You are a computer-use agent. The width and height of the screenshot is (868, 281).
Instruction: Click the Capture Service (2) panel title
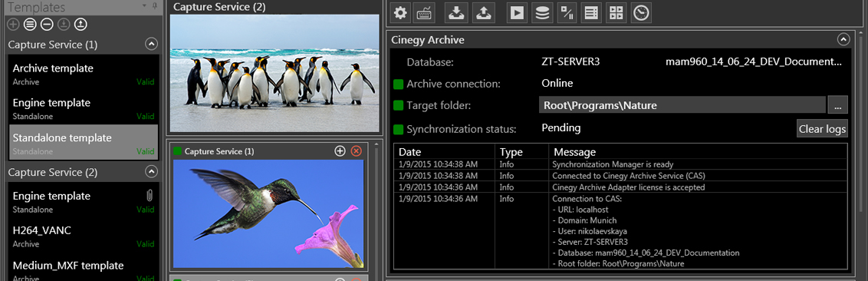click(x=219, y=7)
